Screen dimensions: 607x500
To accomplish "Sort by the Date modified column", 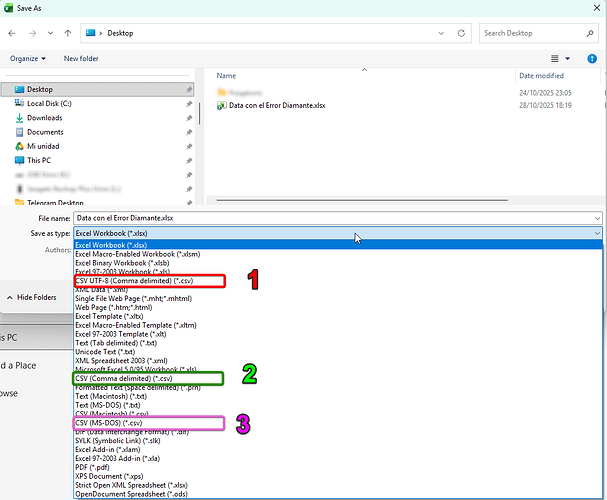I will (x=541, y=76).
